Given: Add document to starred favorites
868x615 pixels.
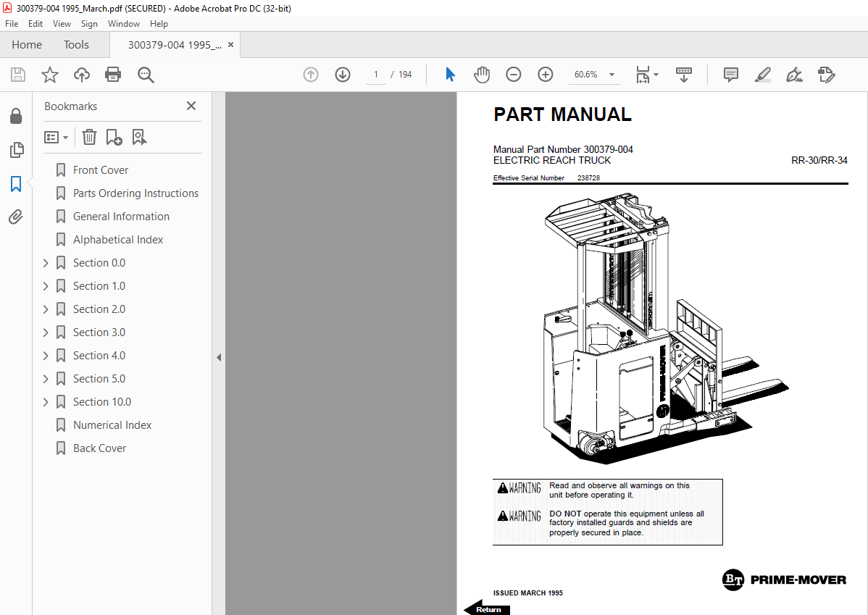Looking at the screenshot, I should tap(50, 75).
